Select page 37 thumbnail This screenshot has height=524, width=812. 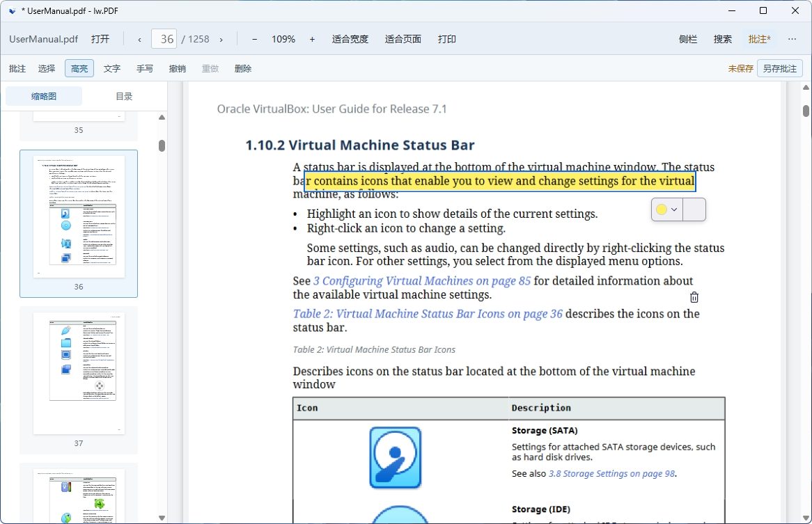(x=79, y=380)
